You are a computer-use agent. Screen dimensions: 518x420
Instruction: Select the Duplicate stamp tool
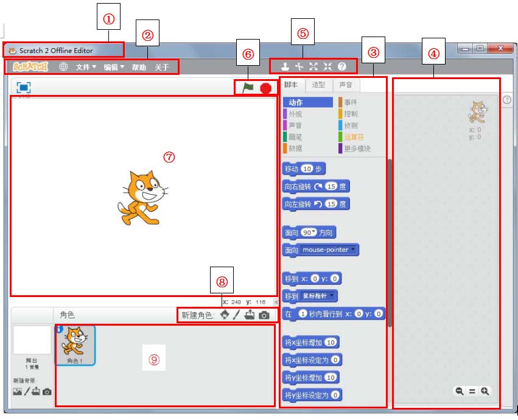click(x=284, y=66)
